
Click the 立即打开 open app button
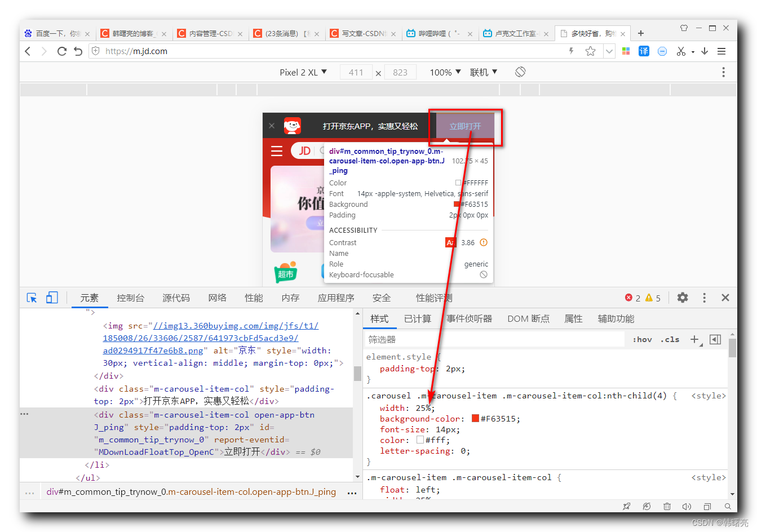pos(465,126)
